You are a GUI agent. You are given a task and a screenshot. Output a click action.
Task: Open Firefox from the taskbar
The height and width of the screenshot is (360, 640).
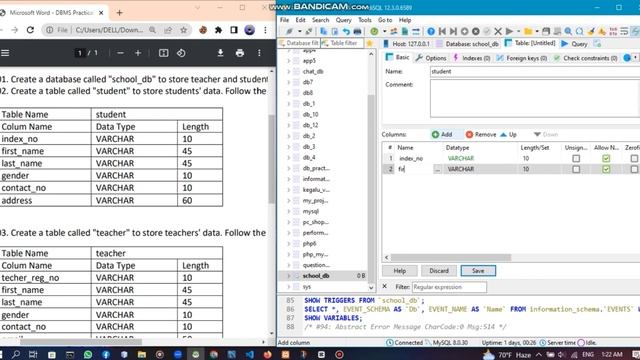click(x=267, y=354)
